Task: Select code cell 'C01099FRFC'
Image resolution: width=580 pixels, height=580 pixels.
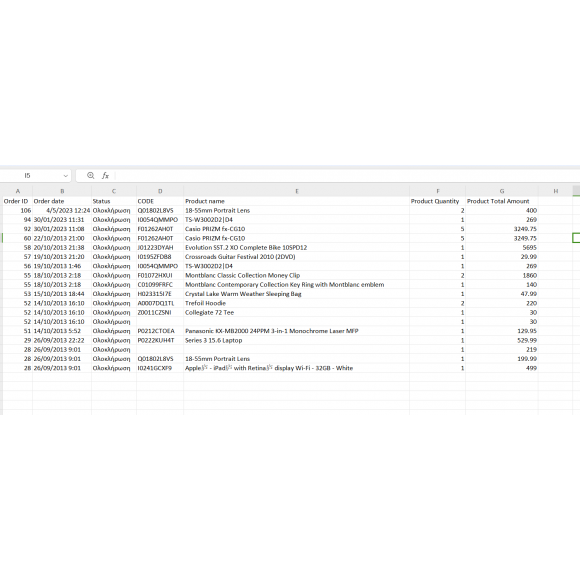Action: coord(160,284)
